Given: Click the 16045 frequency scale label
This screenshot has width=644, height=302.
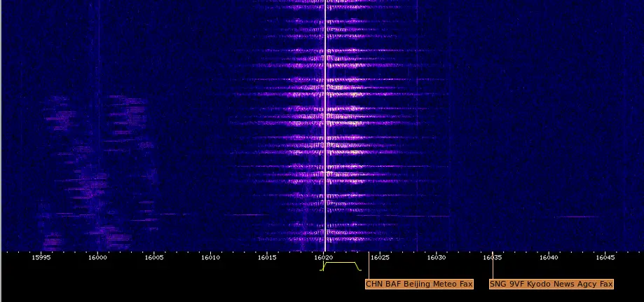Looking at the screenshot, I should point(605,258).
